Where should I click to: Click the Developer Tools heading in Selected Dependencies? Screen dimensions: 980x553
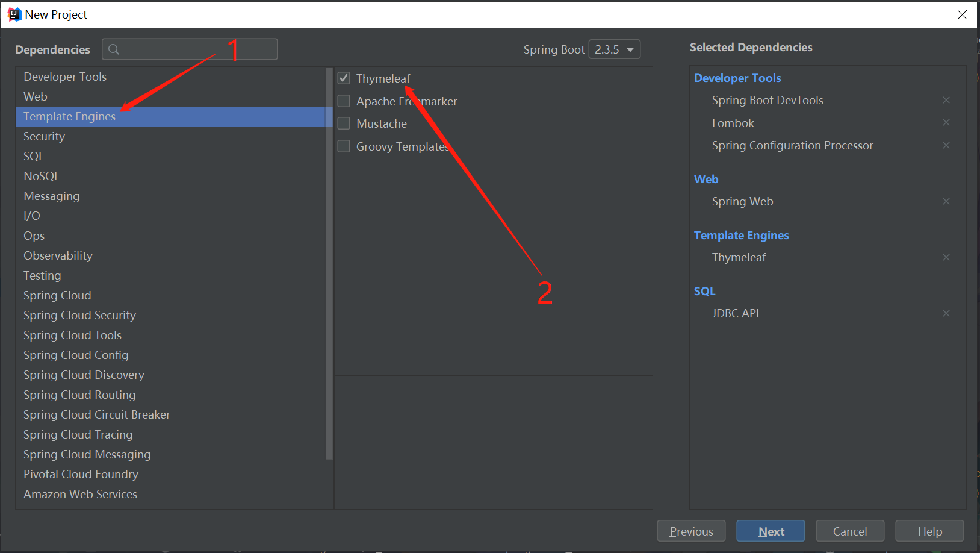click(x=737, y=78)
